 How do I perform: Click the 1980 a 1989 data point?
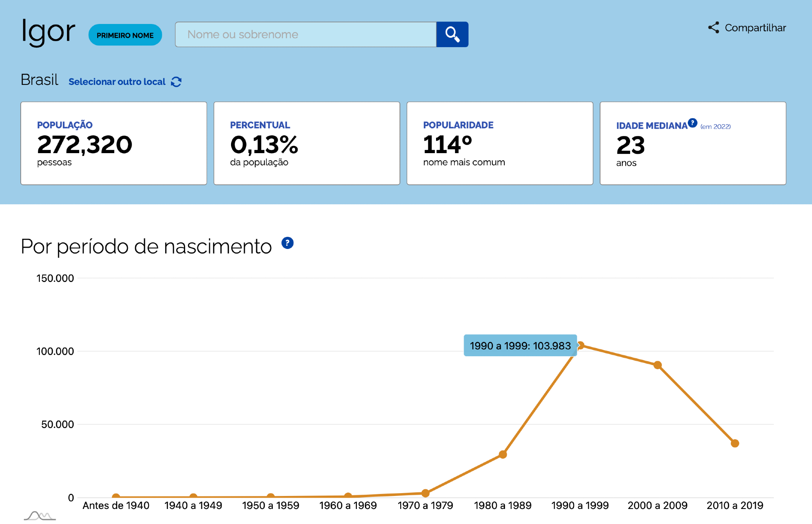[x=503, y=454]
